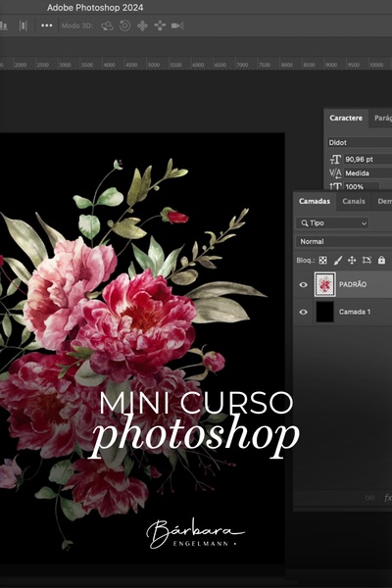Screen dimensions: 392x588
Task: Select the PADRÃO layer name
Action: click(x=353, y=284)
